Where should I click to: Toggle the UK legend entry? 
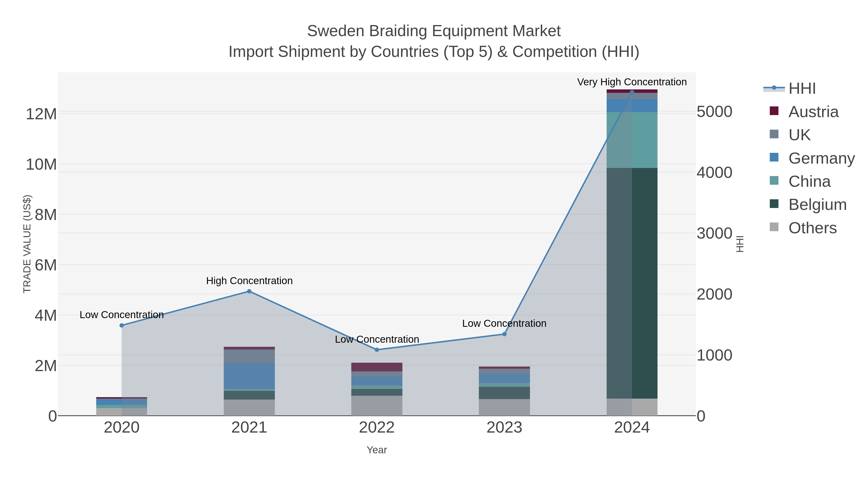pos(790,135)
